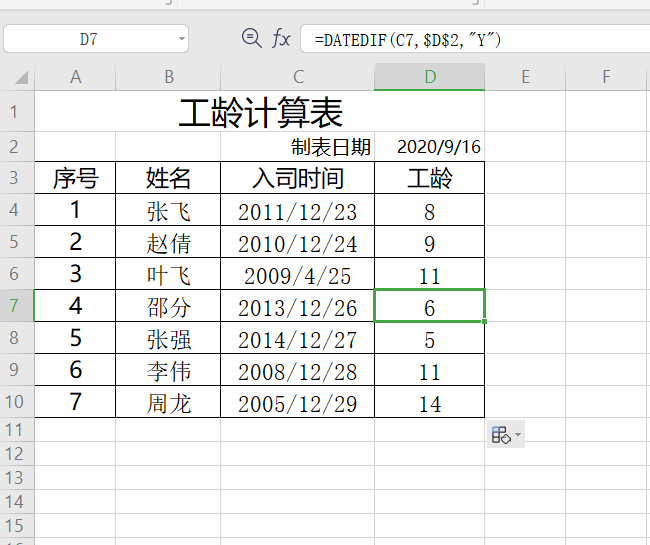Select row 11 header

[17, 430]
